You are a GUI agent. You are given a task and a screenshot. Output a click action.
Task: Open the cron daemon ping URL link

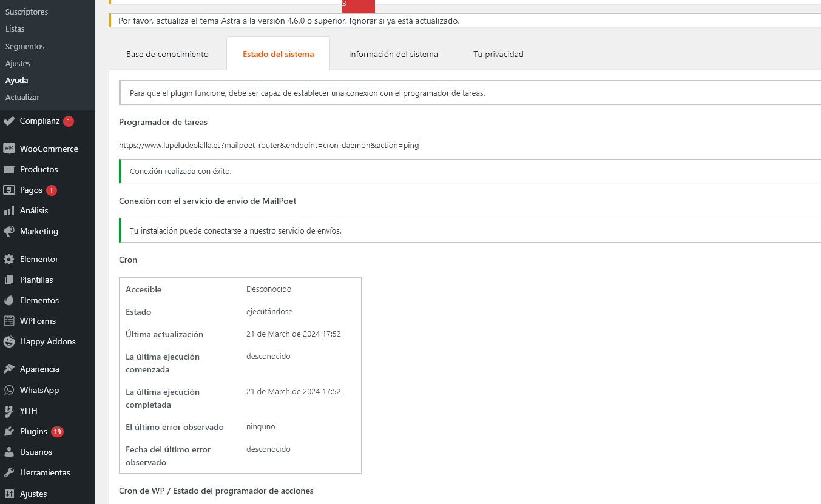click(269, 146)
